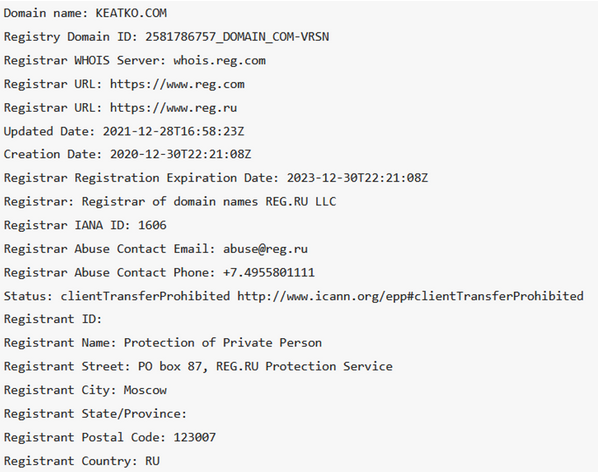Click the Registrant City value Moscow
Image resolution: width=598 pixels, height=473 pixels.
(x=145, y=390)
